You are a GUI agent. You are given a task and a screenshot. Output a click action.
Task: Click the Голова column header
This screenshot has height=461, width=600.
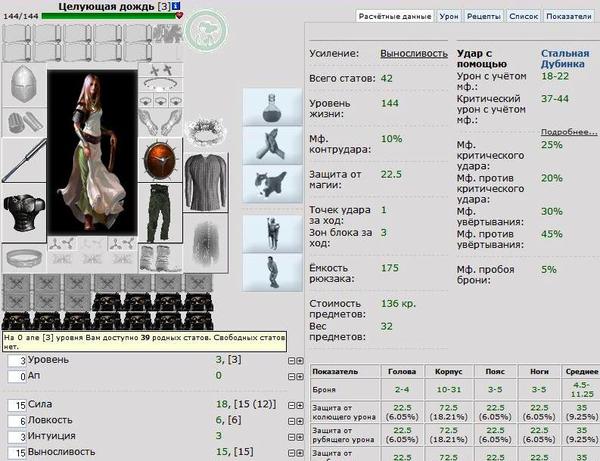402,371
